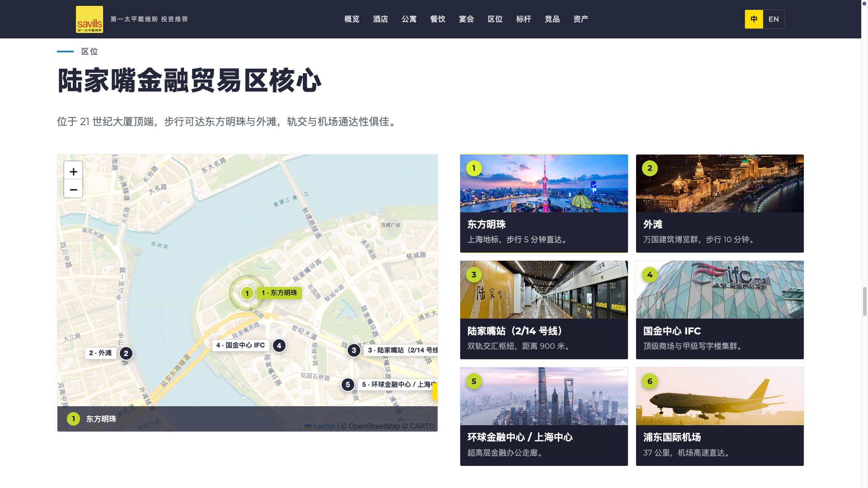Click the text '双轨交汇枢纽，距离 900 米。'

tap(520, 346)
